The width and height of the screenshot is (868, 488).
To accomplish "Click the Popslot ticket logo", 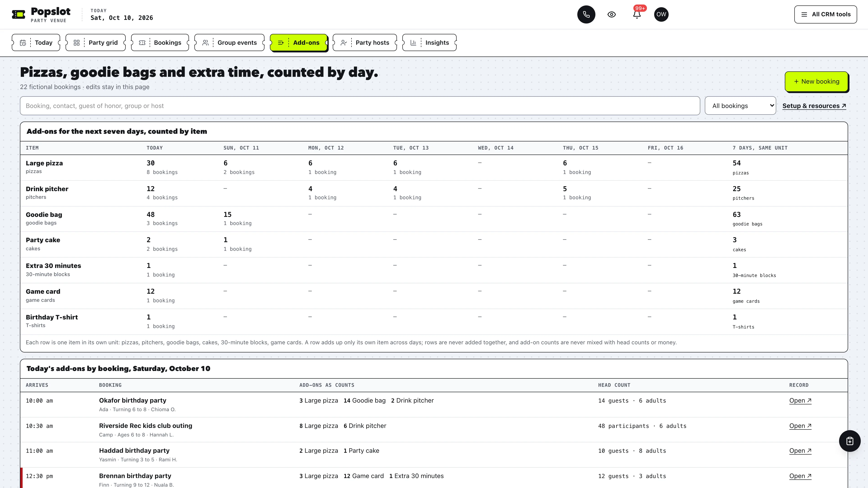I will click(19, 14).
